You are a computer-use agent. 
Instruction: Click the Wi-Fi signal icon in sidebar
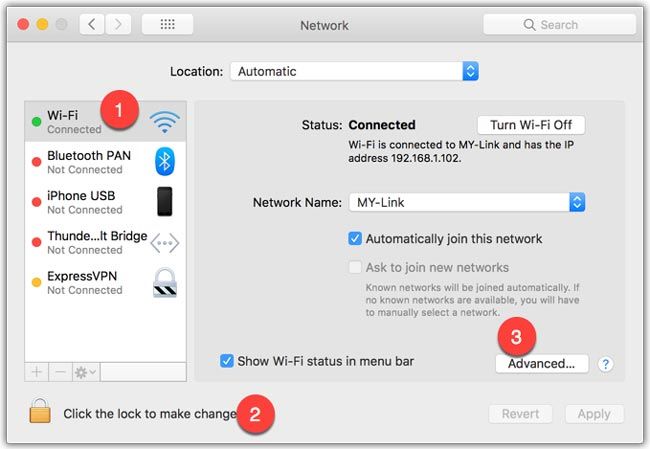click(165, 122)
